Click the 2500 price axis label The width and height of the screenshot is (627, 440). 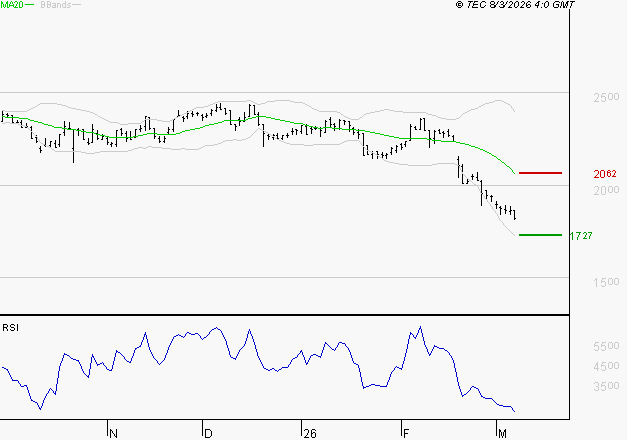click(x=605, y=98)
